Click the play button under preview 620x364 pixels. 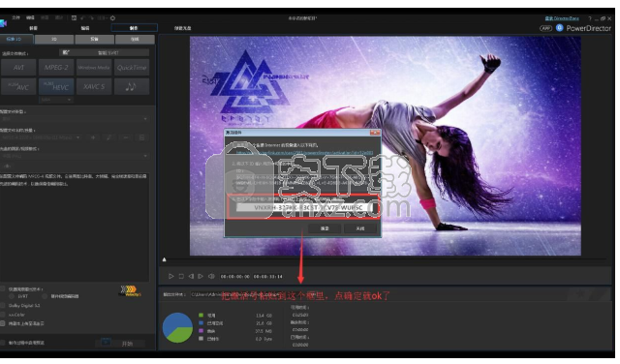pos(170,276)
